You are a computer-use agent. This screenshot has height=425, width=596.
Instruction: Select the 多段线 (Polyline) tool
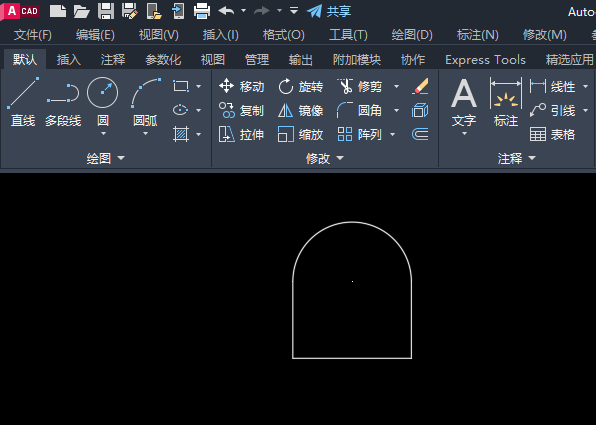click(63, 102)
